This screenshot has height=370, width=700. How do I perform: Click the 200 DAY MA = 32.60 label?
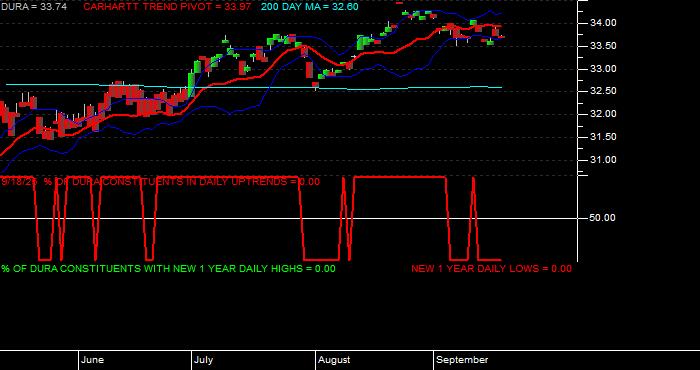309,7
